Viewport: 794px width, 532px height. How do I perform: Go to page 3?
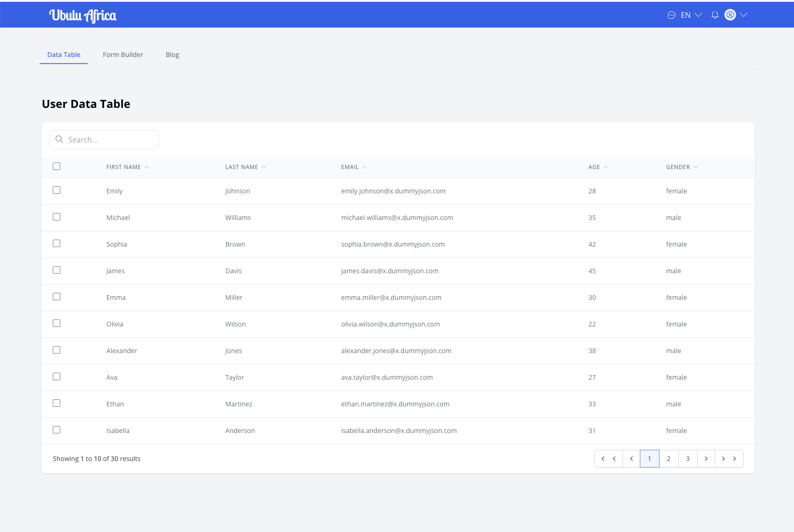(x=688, y=459)
